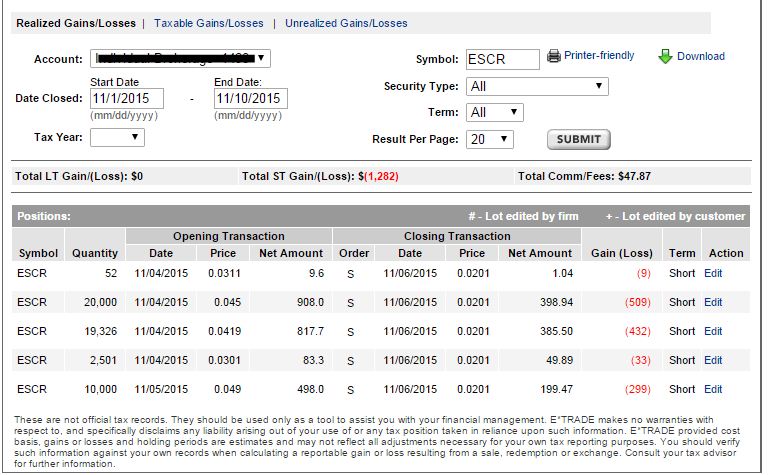Click the Positions: header label
Screen dimensions: 771x475
coord(44,216)
